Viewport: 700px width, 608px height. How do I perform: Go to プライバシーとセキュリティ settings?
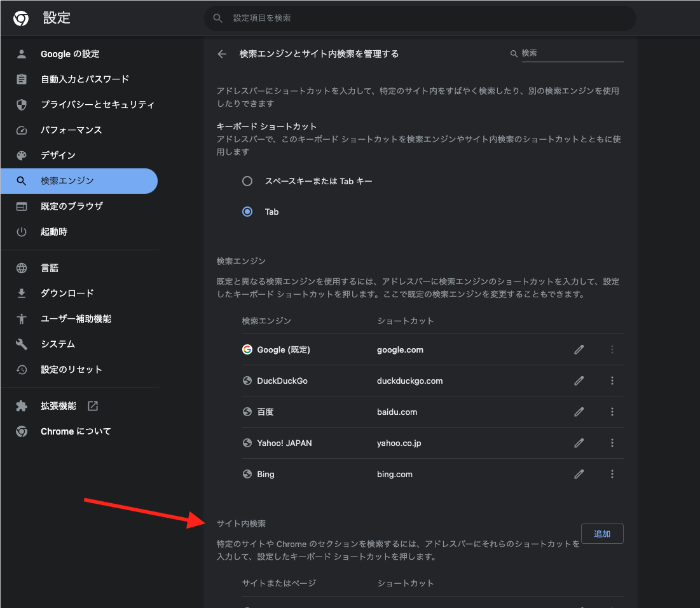coord(79,105)
